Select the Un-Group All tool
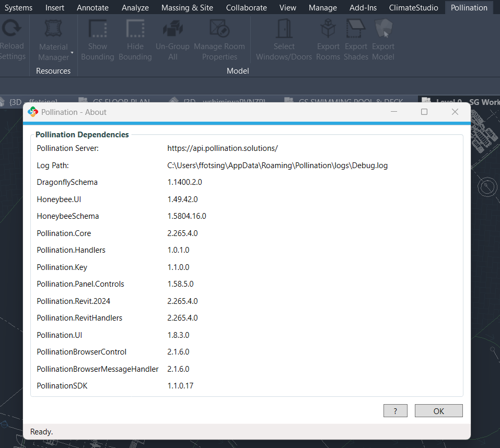Screen dimensions: 500x448 (x=172, y=40)
